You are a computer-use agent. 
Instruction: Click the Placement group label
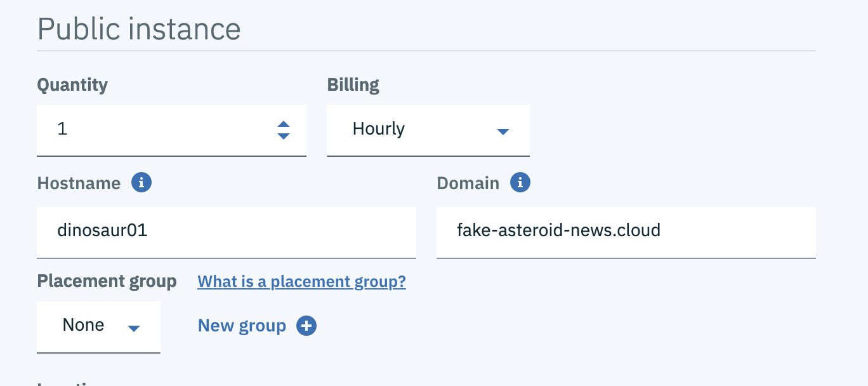click(x=107, y=281)
